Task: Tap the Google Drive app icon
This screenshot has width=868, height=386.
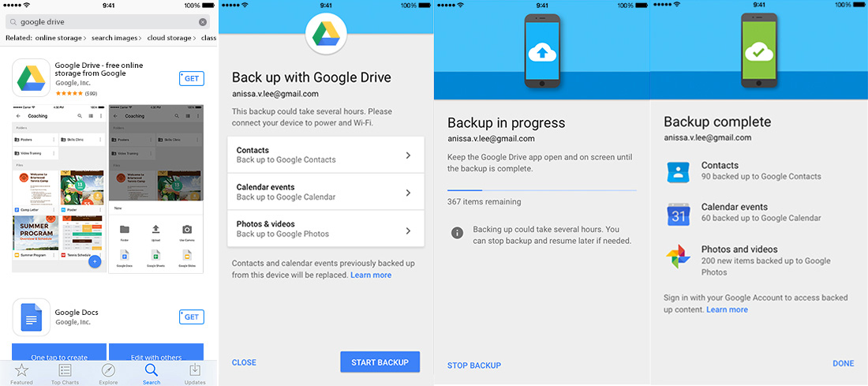Action: pos(32,77)
